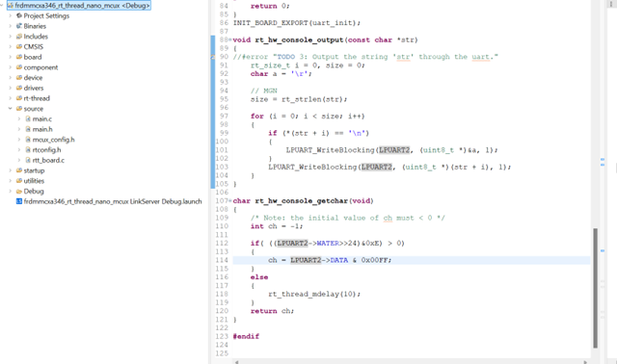This screenshot has width=617, height=364.
Task: Click the component folder icon
Action: tap(19, 67)
